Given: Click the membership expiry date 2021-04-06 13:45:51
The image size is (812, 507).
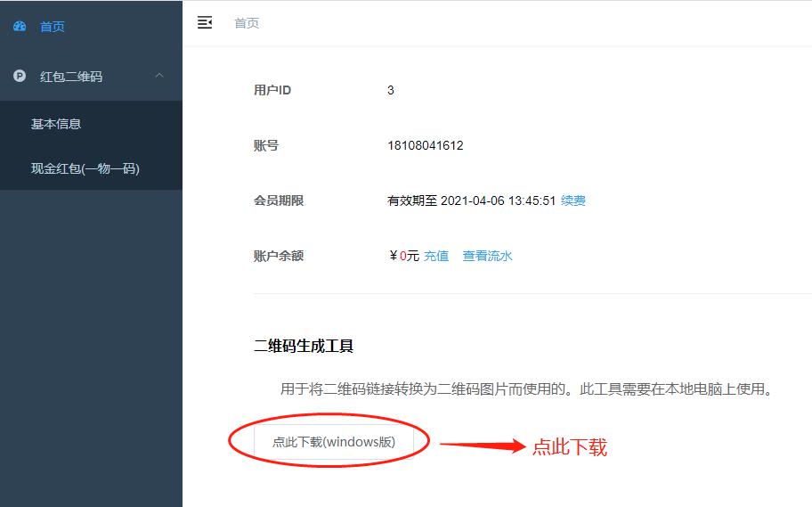Looking at the screenshot, I should 498,200.
